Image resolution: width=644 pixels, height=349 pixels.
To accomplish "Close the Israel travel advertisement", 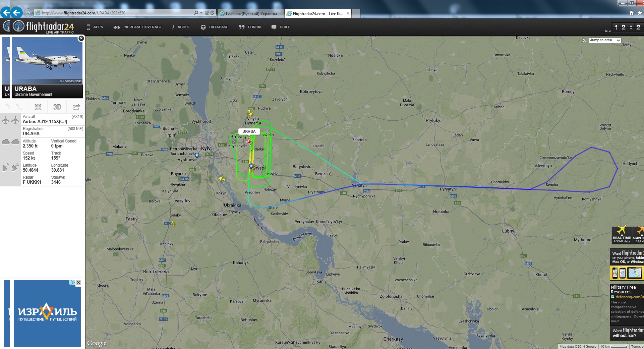I will 78,282.
